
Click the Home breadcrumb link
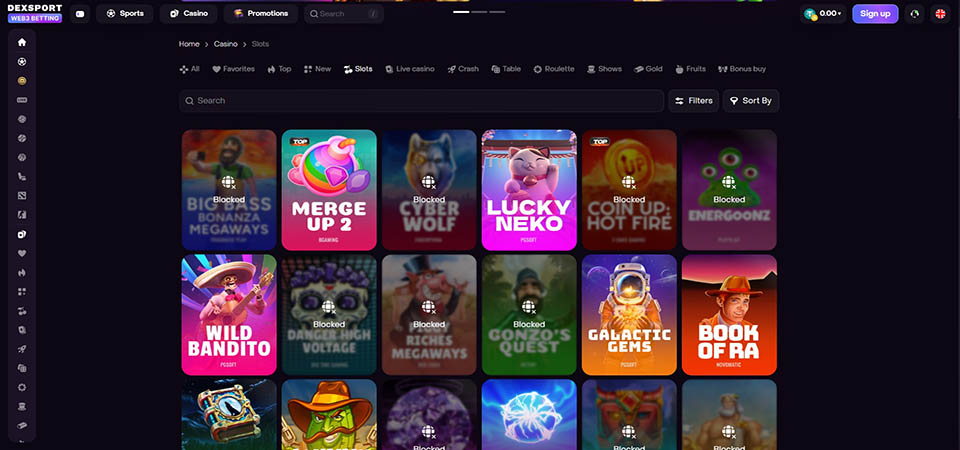189,44
